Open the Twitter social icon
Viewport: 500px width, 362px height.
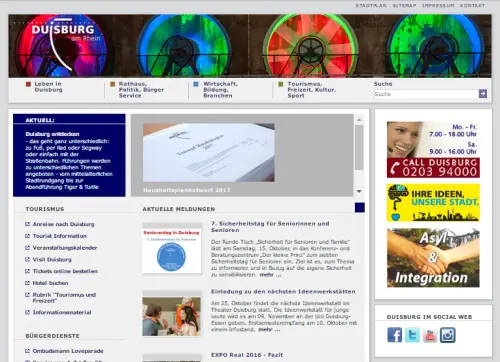pos(412,335)
